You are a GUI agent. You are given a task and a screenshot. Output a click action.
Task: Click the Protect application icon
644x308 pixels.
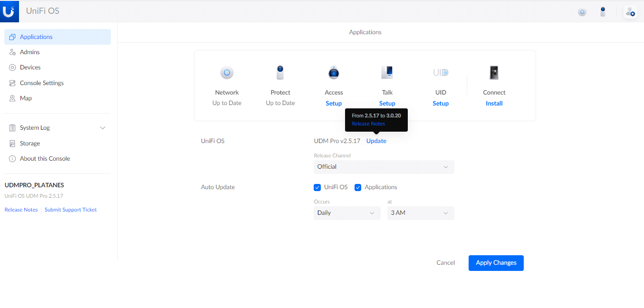click(280, 72)
